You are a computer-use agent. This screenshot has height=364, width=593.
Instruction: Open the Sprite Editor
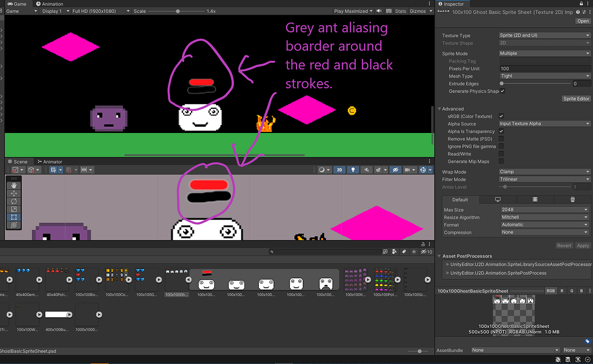[x=576, y=98]
